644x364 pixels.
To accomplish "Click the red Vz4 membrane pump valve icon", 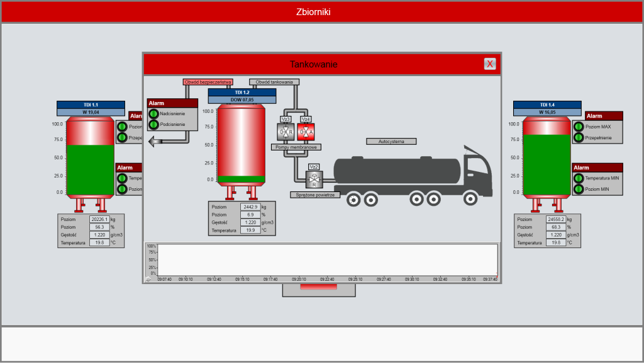I will coord(306,132).
